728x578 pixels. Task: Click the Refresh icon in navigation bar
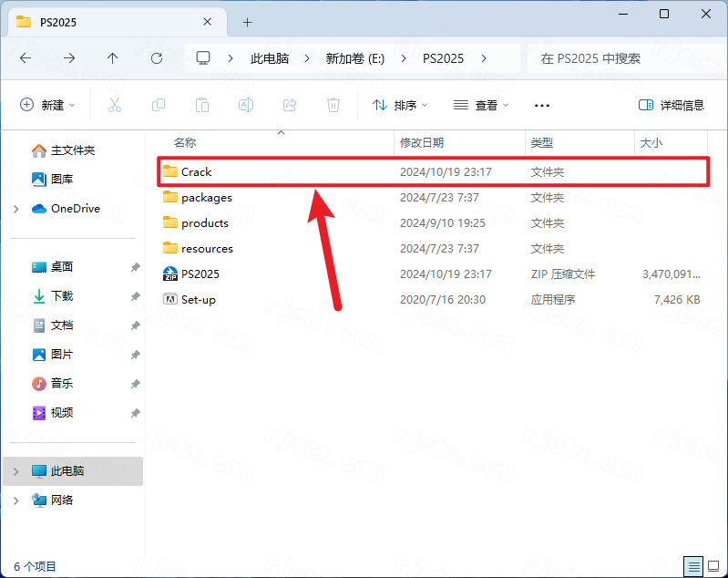pyautogui.click(x=157, y=57)
